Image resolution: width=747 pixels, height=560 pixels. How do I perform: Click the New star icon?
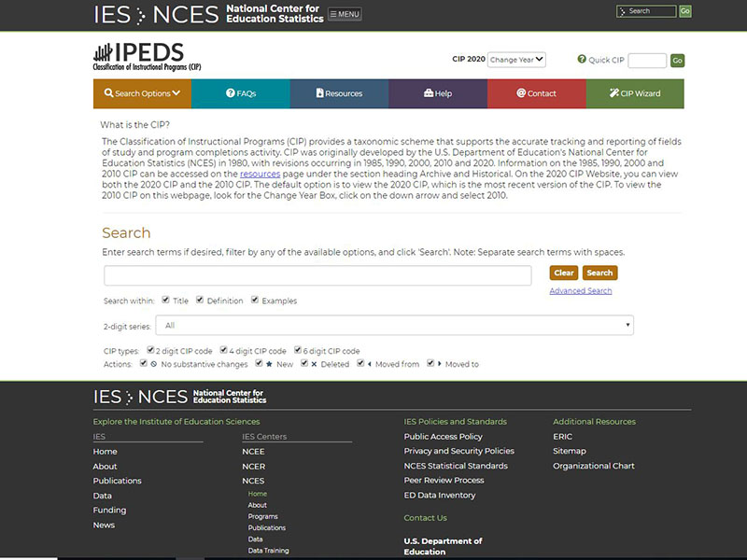click(x=269, y=364)
